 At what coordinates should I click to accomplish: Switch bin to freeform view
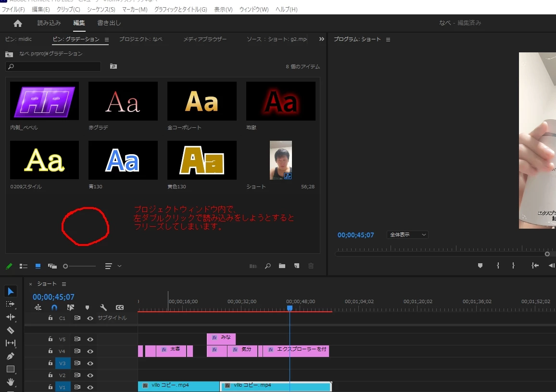point(52,266)
